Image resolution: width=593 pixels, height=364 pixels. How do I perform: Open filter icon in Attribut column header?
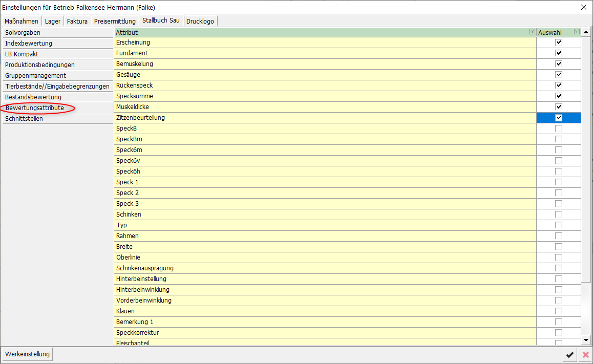pyautogui.click(x=532, y=32)
